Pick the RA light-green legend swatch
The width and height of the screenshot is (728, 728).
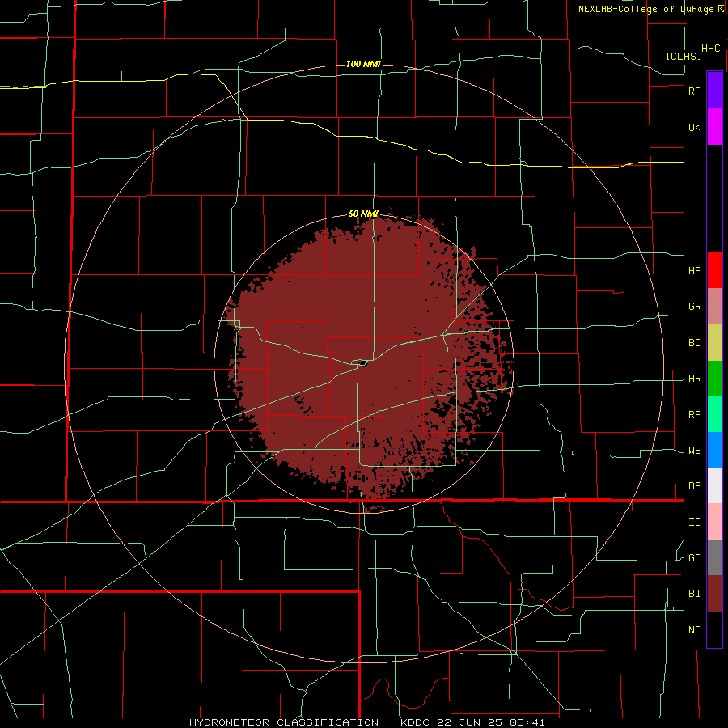click(714, 414)
